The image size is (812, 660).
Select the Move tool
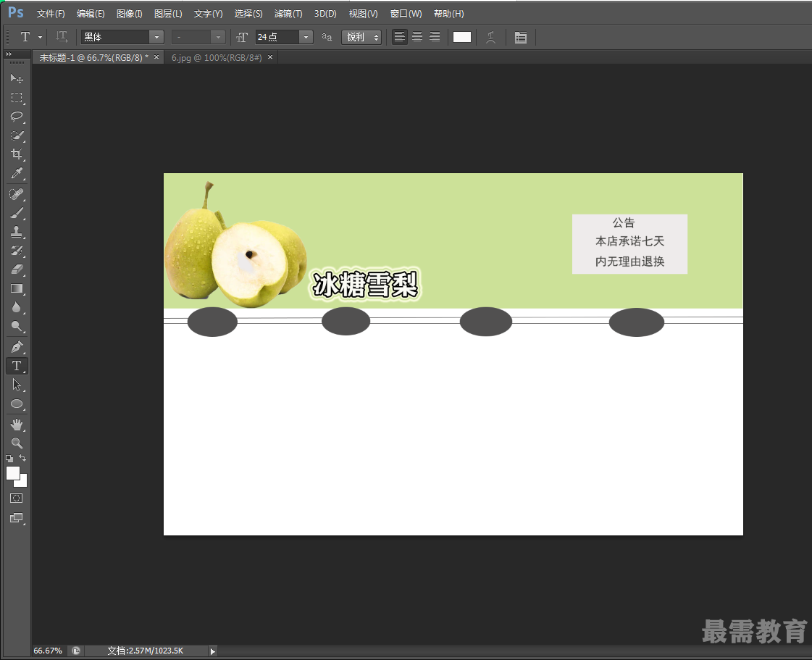pyautogui.click(x=17, y=78)
